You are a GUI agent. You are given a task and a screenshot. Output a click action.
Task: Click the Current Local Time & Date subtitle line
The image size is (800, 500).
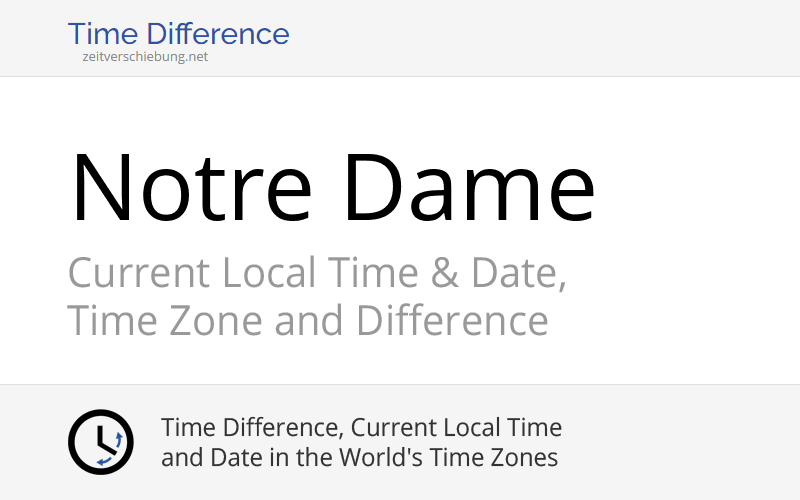pos(317,273)
